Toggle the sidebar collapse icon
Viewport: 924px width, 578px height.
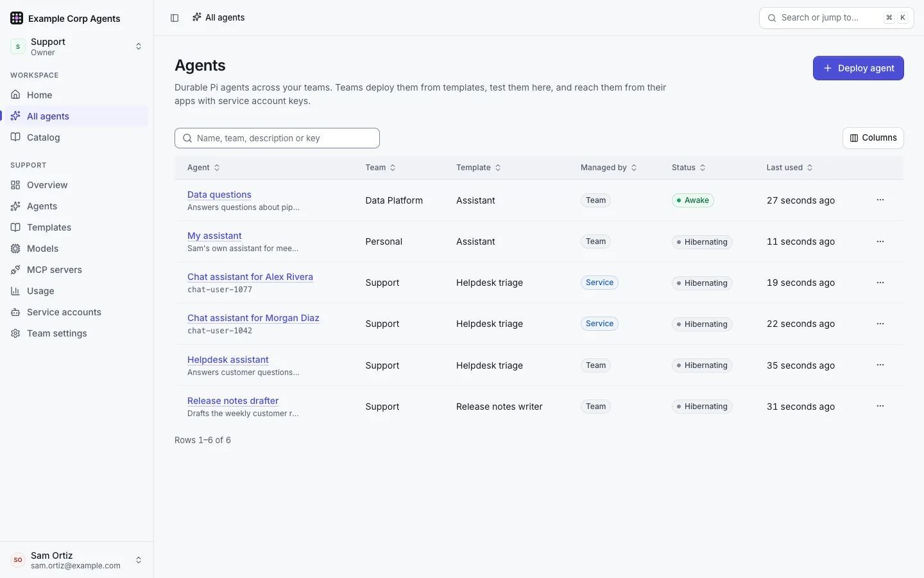175,18
